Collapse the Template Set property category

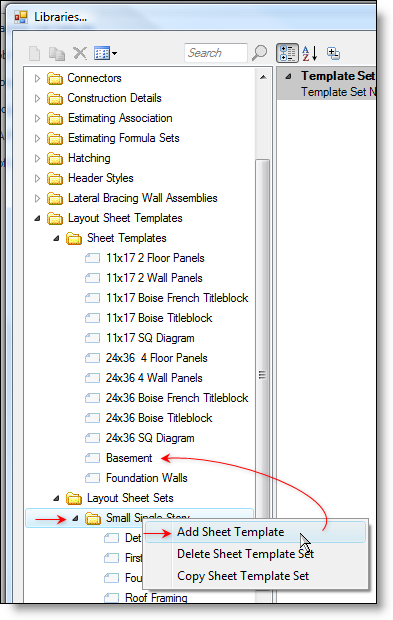(x=289, y=76)
